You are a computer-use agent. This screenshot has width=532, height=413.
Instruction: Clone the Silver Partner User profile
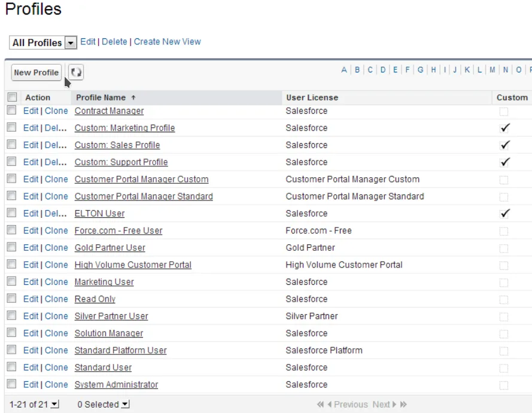coord(56,316)
